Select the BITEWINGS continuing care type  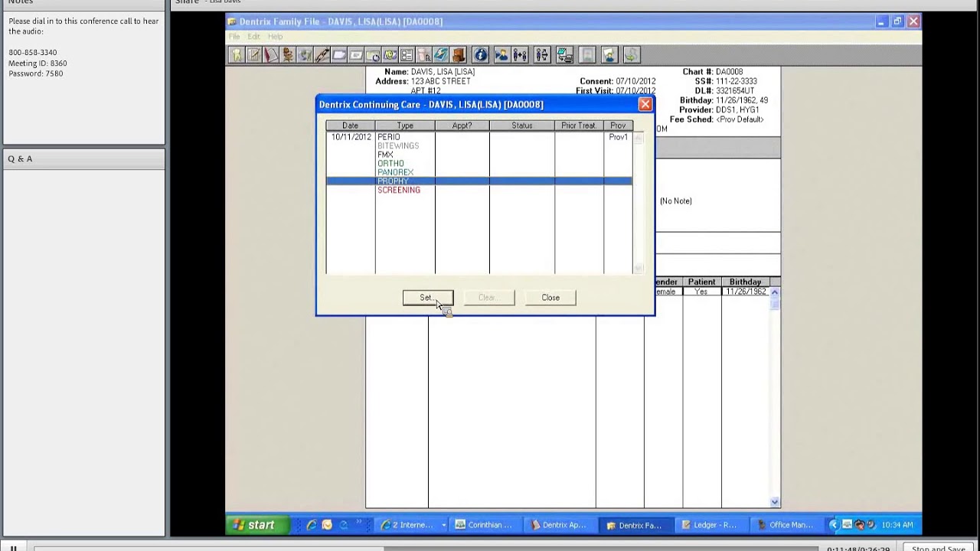pyautogui.click(x=398, y=146)
